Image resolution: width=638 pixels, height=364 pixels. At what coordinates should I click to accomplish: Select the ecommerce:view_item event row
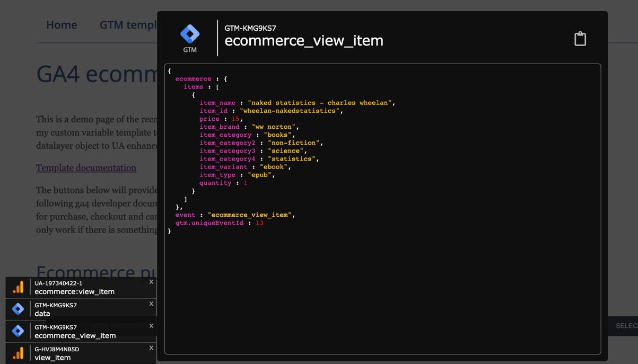[81, 288]
